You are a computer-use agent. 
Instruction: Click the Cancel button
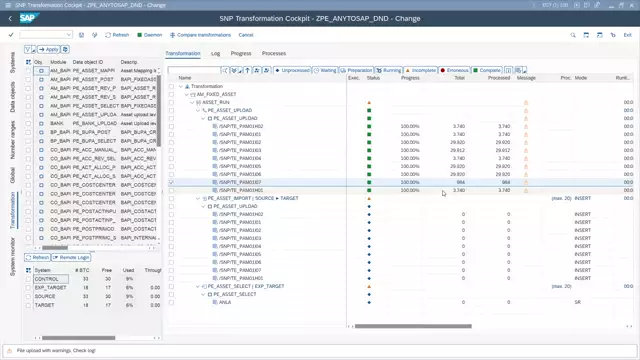coord(246,35)
